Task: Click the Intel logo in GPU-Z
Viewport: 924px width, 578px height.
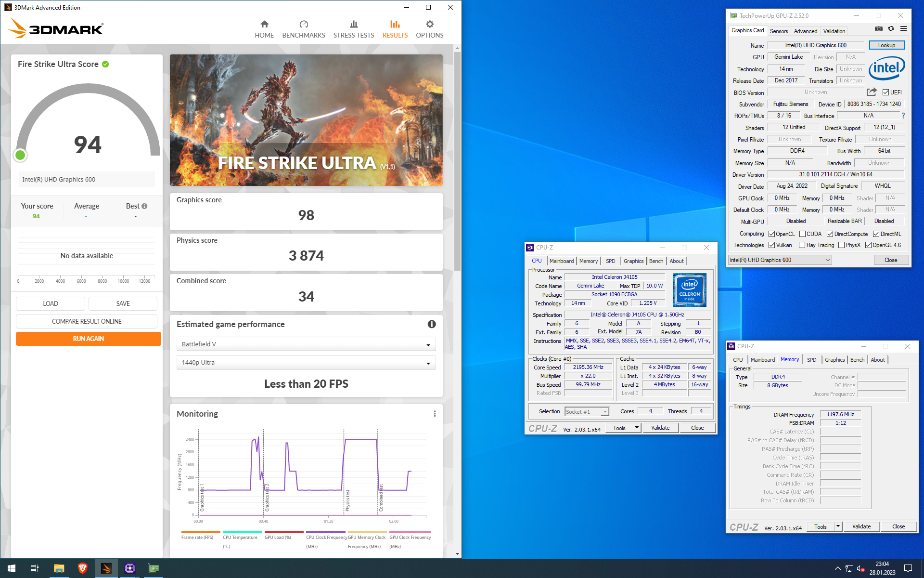Action: click(x=887, y=68)
